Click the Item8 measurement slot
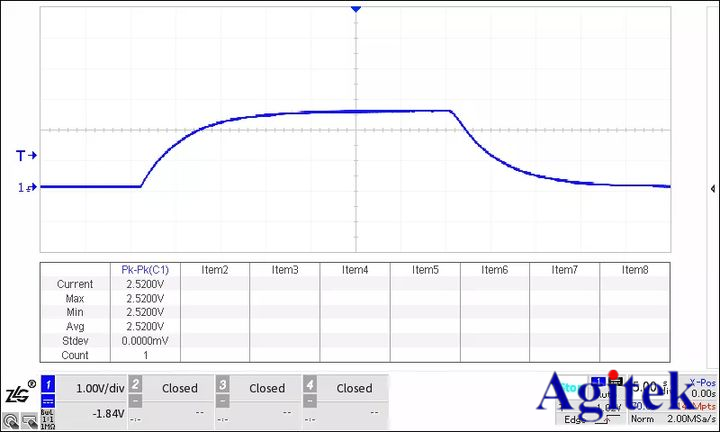The image size is (720, 432). tap(635, 270)
